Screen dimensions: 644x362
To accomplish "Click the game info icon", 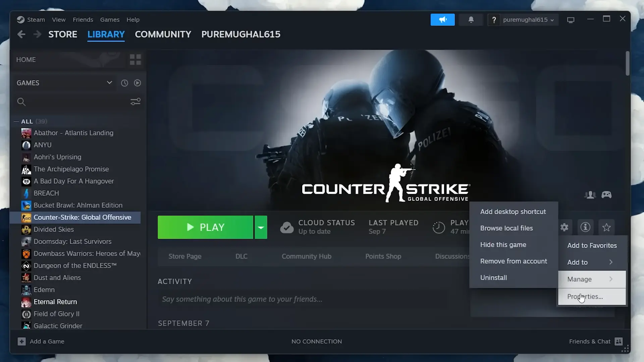I will (585, 227).
